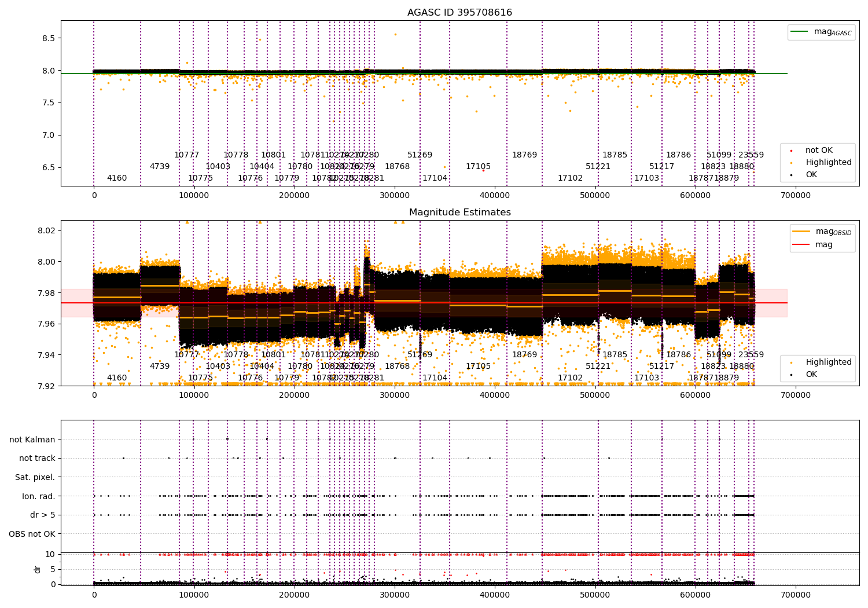Click the 7.92 y-axis tick label
Screen dimensions: 868x608
(x=46, y=386)
